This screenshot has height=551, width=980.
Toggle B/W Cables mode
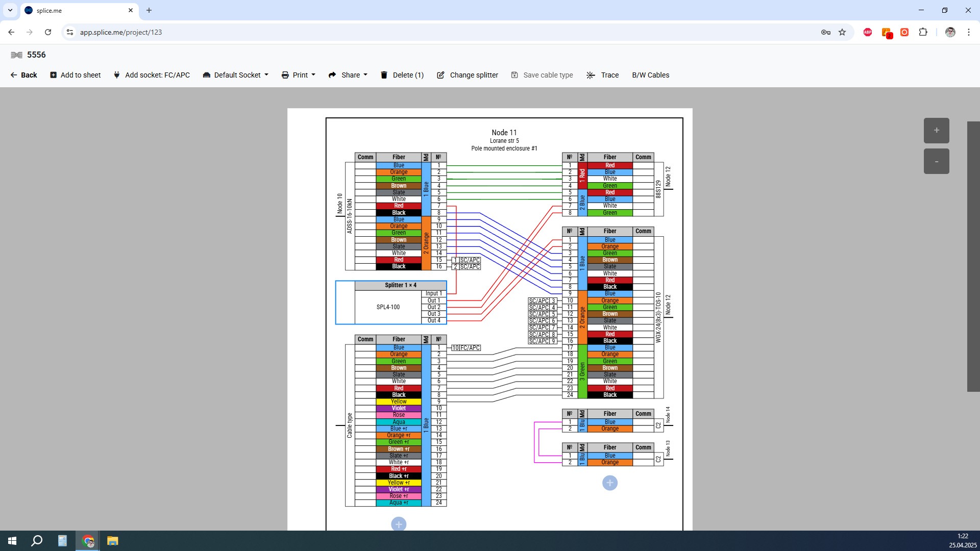[650, 75]
